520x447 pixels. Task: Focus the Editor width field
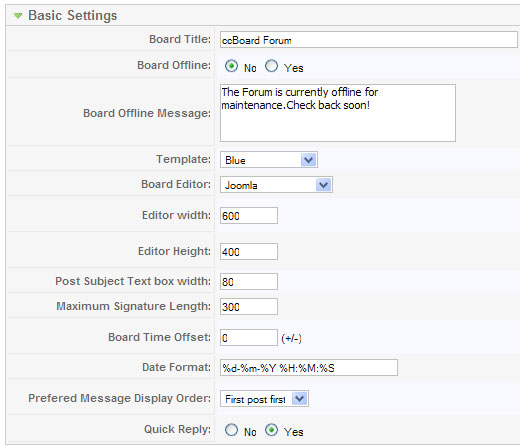249,216
